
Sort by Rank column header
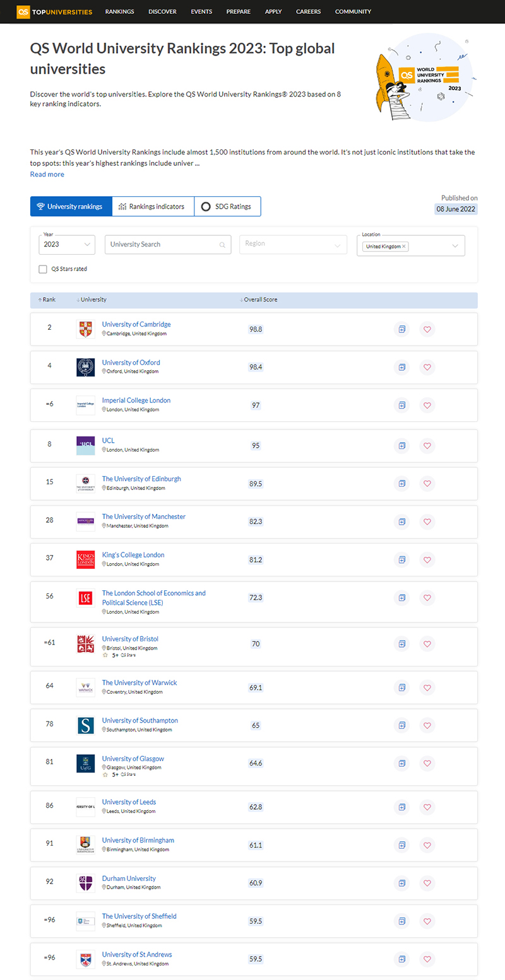pyautogui.click(x=47, y=300)
